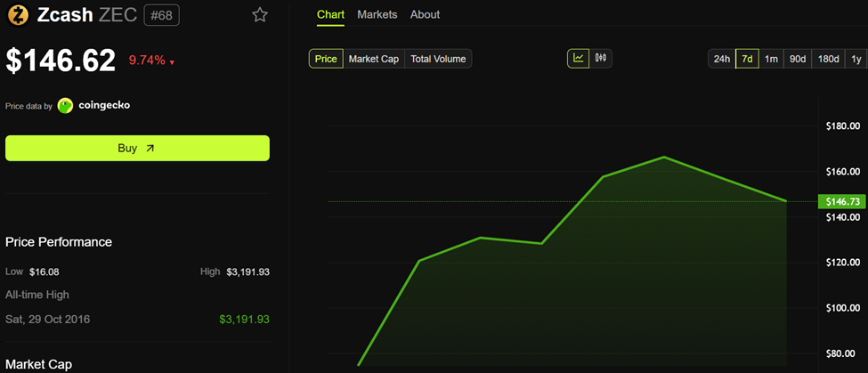Open the About tab
The height and width of the screenshot is (373, 868).
[x=426, y=15]
